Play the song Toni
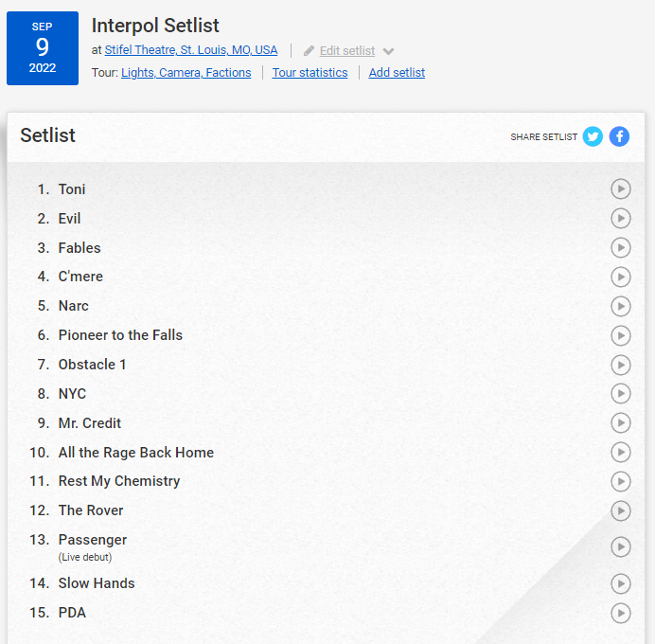 pos(620,189)
